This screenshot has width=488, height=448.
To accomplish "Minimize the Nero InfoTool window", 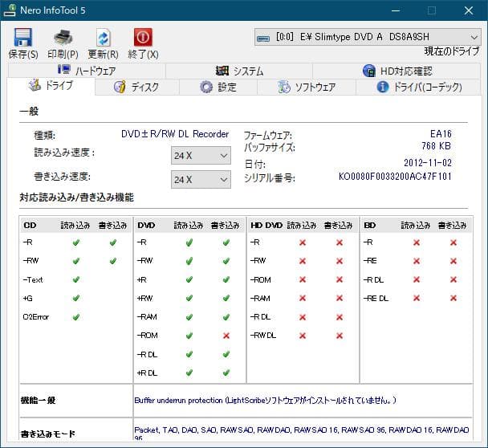I will tap(396, 10).
